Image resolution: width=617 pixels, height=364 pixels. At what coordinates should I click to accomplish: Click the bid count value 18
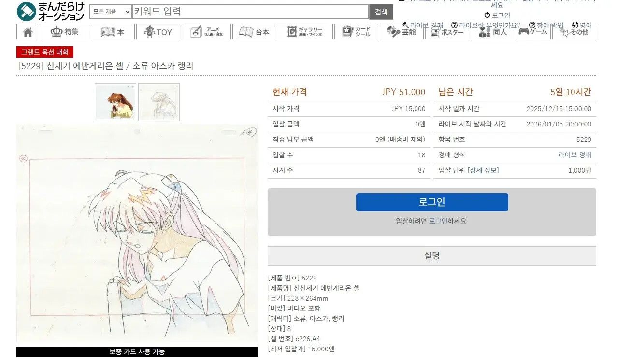(x=422, y=155)
